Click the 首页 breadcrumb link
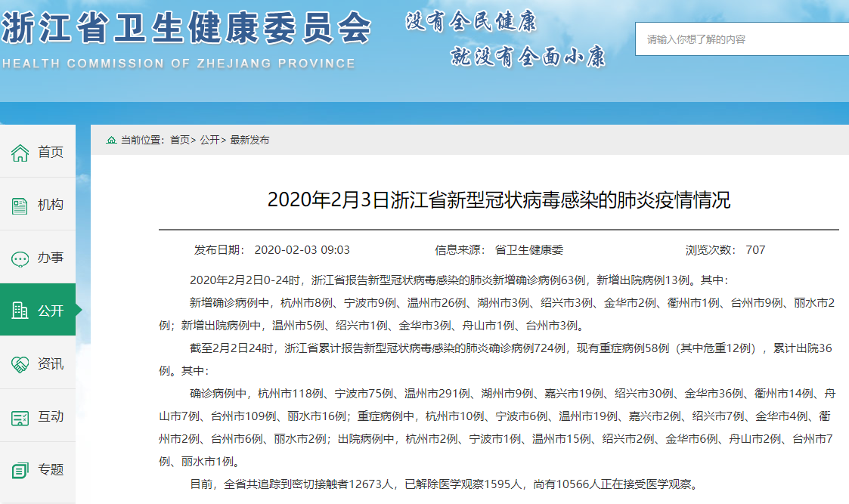849x504 pixels. 180,141
